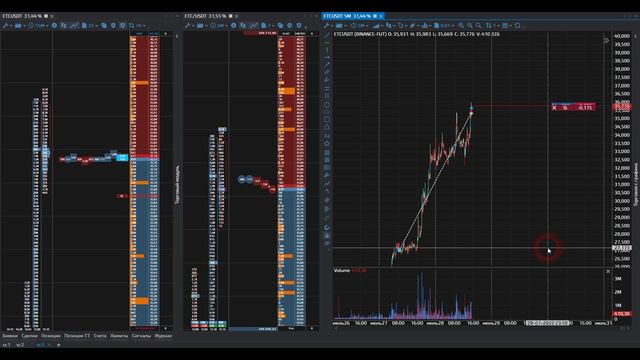Open instrument selector in ETCUSDT 5M chart toolbar

339,25
